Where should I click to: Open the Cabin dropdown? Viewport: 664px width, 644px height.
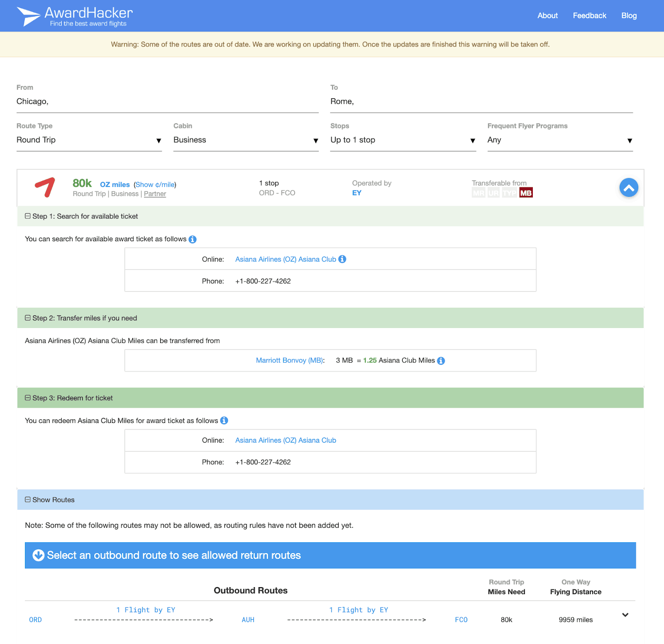(246, 140)
